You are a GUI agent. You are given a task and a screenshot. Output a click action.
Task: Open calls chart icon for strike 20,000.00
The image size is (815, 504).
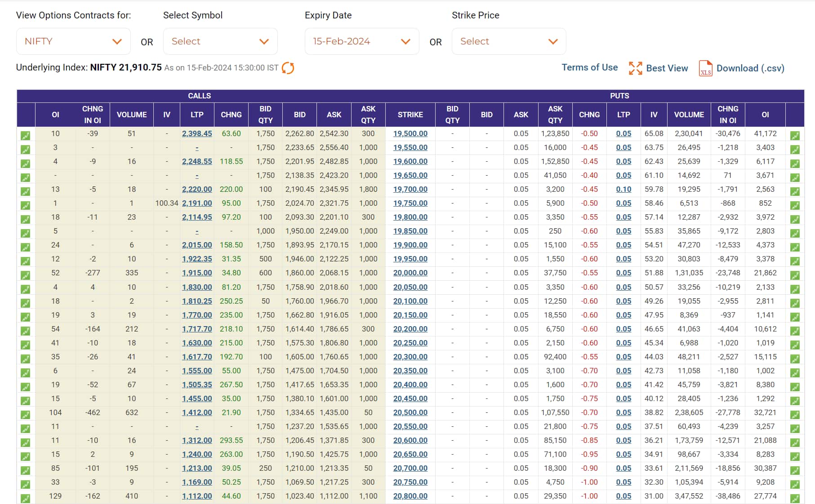(26, 274)
